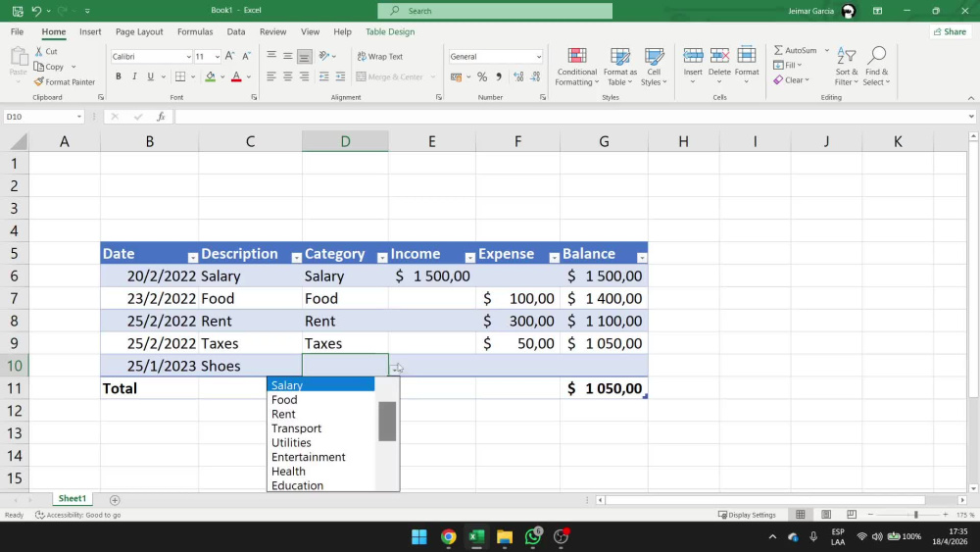Toggle Bold formatting
Viewport: 980px width, 552px height.
pyautogui.click(x=119, y=76)
